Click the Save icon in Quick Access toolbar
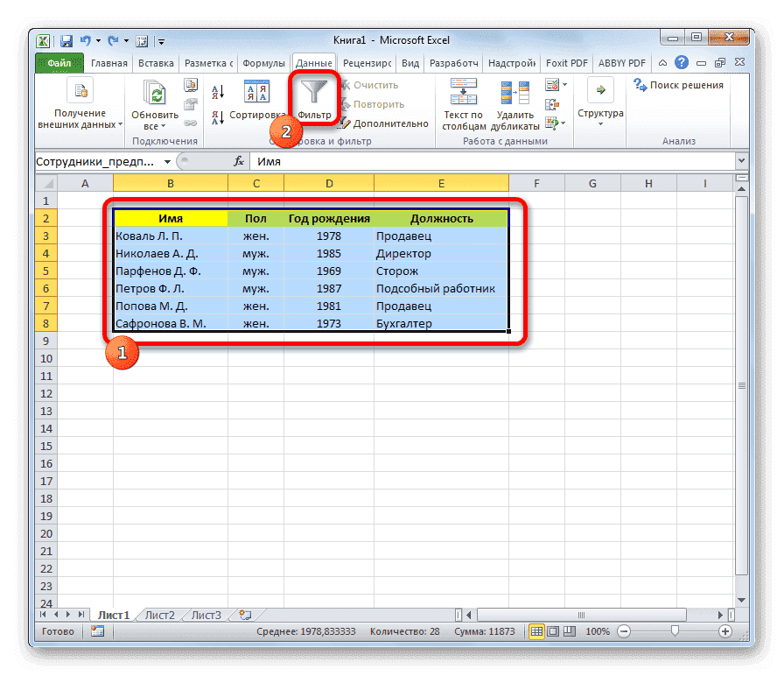The image size is (784, 676). pos(66,40)
